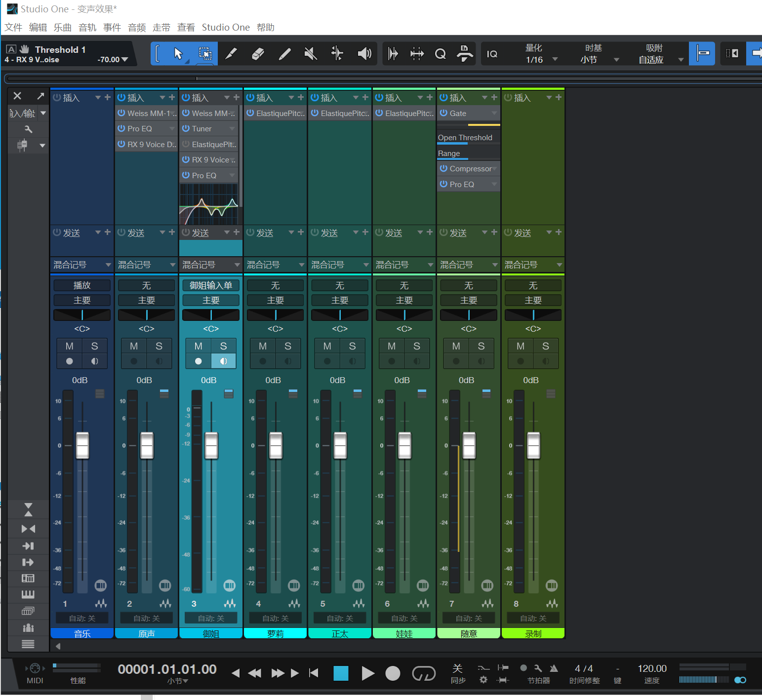Toggle the metronome icon

[554, 668]
